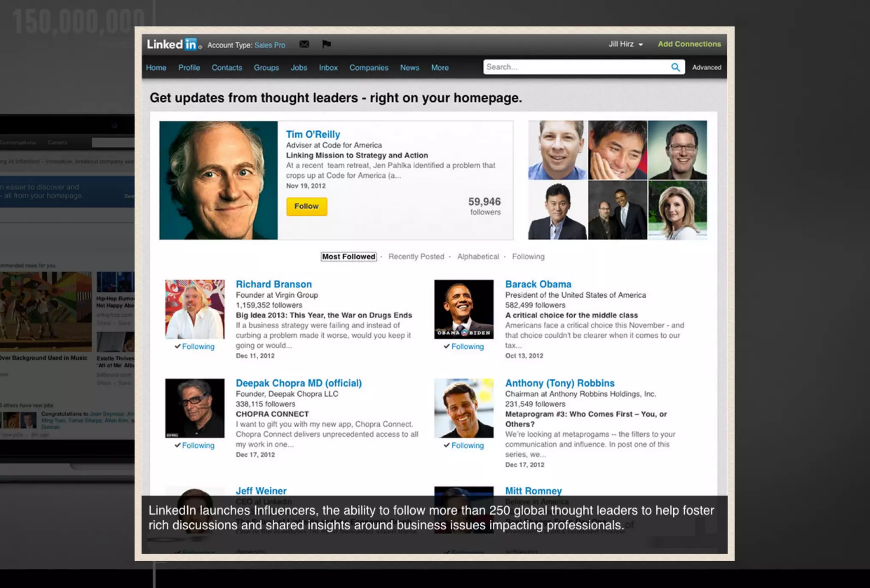Open Anthony (Tony) Robbins profile link
Screen dimensions: 870x588
[559, 383]
